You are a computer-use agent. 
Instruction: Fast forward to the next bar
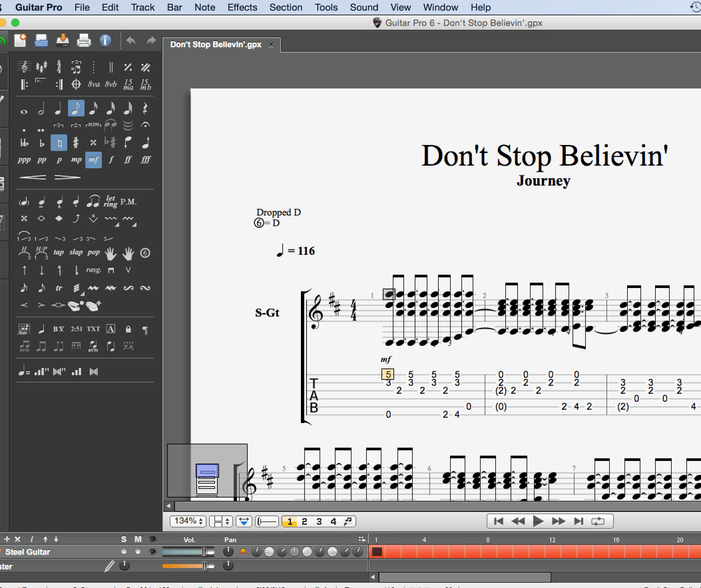pos(558,521)
